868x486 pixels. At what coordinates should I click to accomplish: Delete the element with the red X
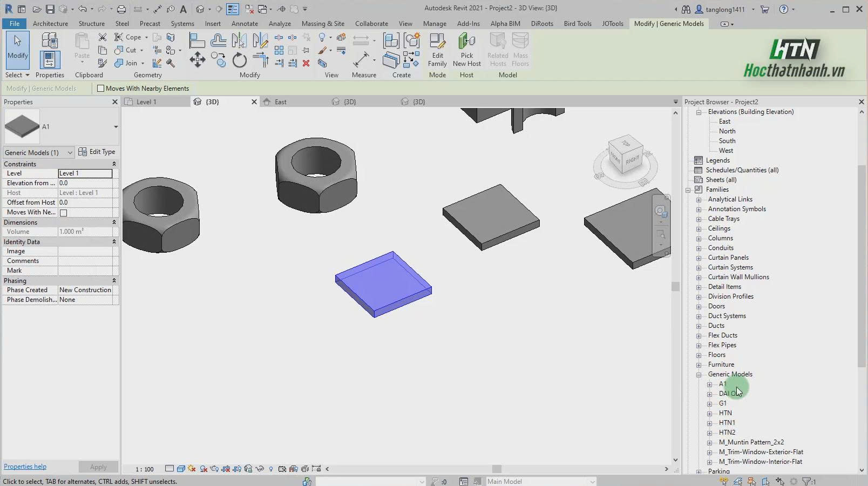point(306,63)
